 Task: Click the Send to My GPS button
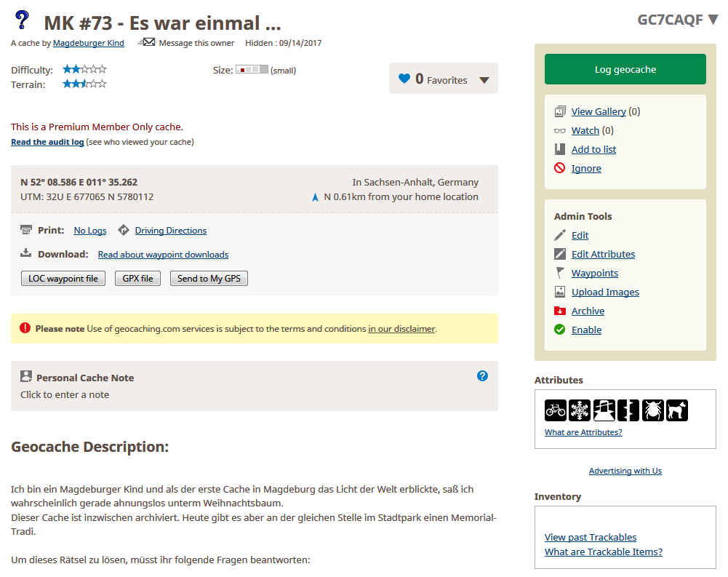click(x=209, y=278)
